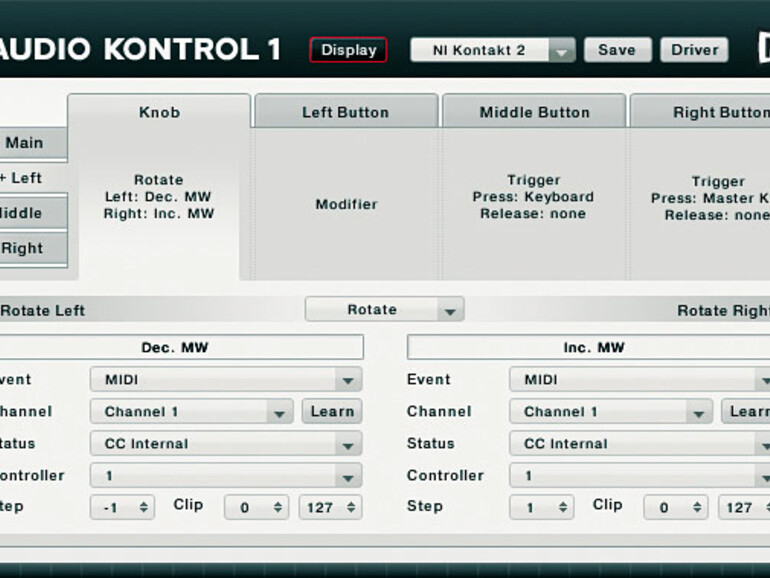This screenshot has height=578, width=770.
Task: Switch to the Middle Button tab
Action: point(534,112)
